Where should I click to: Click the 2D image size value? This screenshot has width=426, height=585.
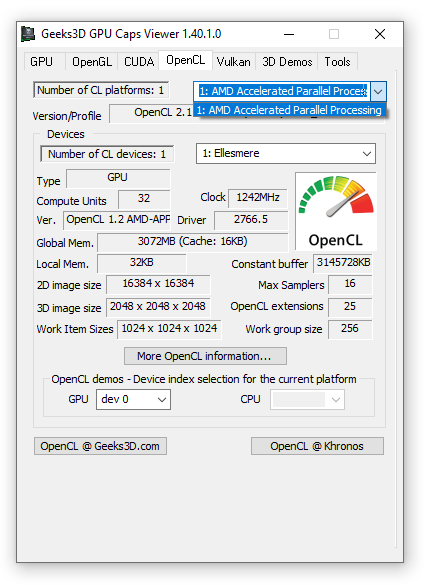click(x=158, y=285)
